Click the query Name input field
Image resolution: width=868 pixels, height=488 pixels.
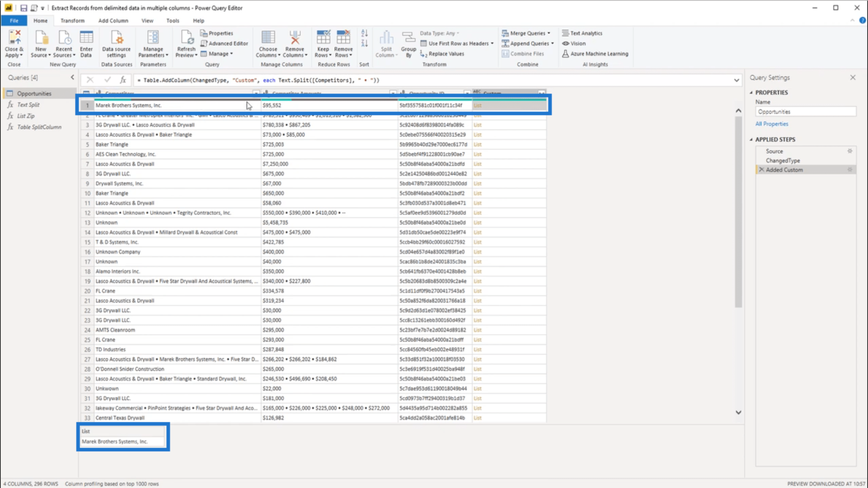click(x=805, y=112)
